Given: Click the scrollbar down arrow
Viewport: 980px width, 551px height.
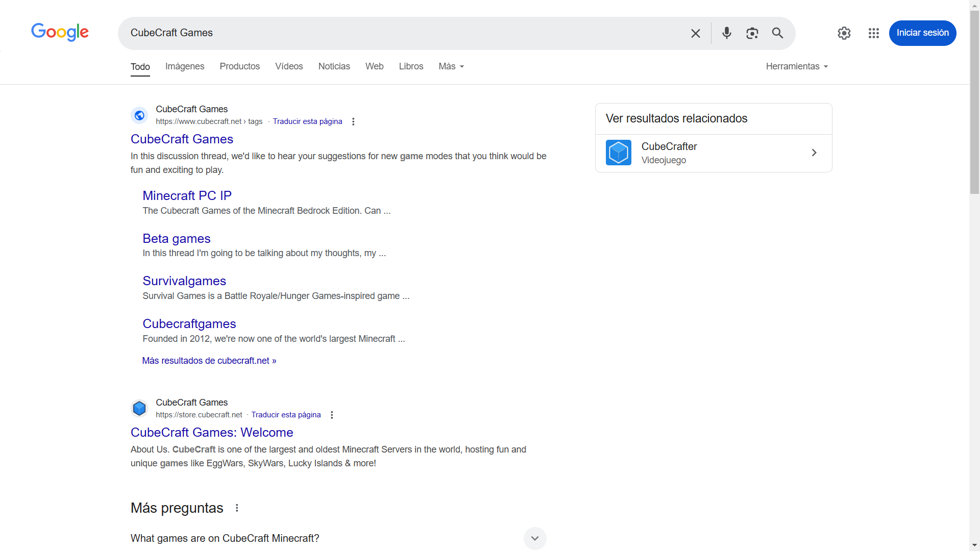Looking at the screenshot, I should (974, 545).
